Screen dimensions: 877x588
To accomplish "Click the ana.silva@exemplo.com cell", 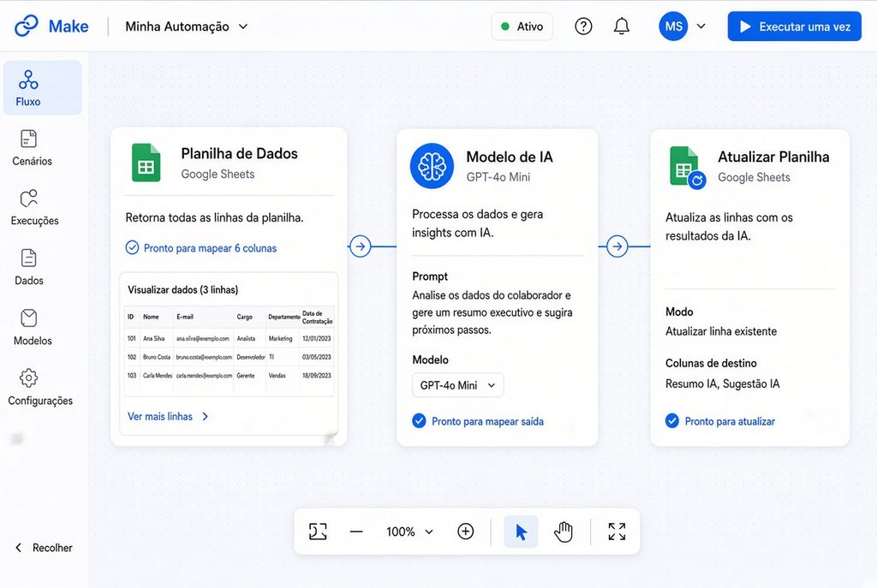I will click(203, 338).
